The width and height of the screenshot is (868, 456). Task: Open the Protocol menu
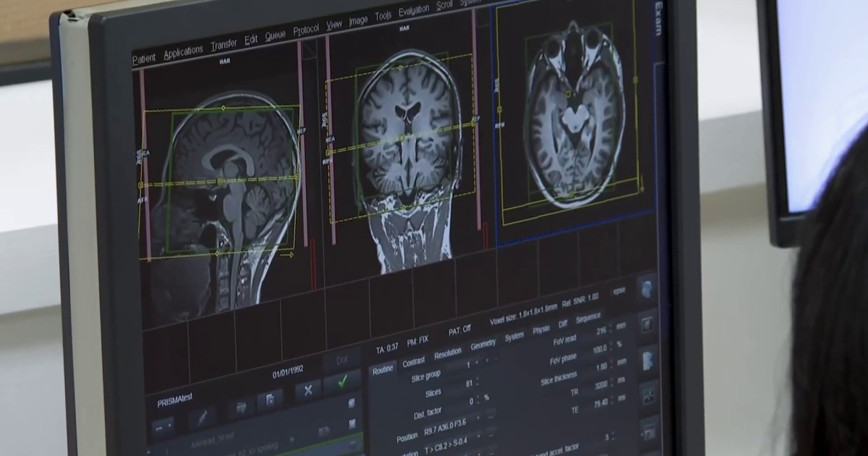pyautogui.click(x=306, y=30)
